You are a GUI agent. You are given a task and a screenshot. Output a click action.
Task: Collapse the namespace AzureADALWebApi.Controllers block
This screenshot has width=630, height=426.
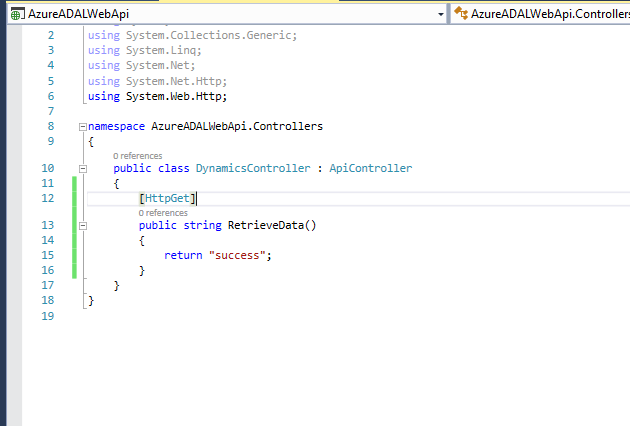(83, 127)
